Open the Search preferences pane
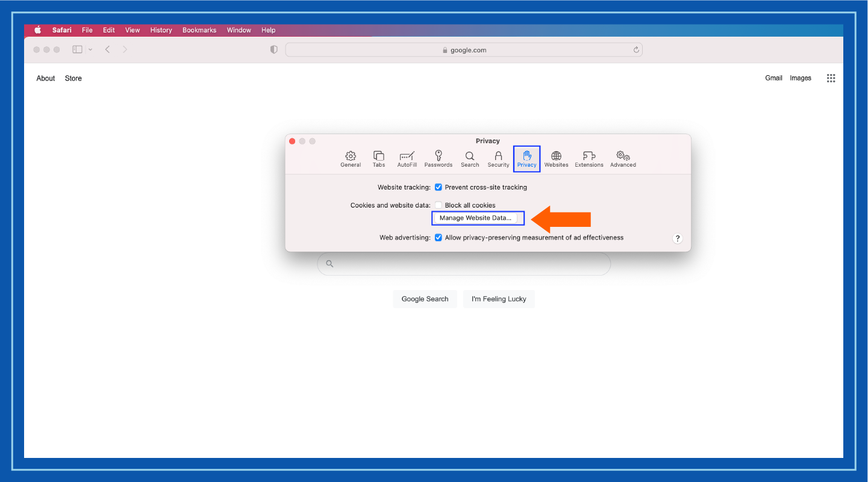This screenshot has width=868, height=482. point(469,158)
